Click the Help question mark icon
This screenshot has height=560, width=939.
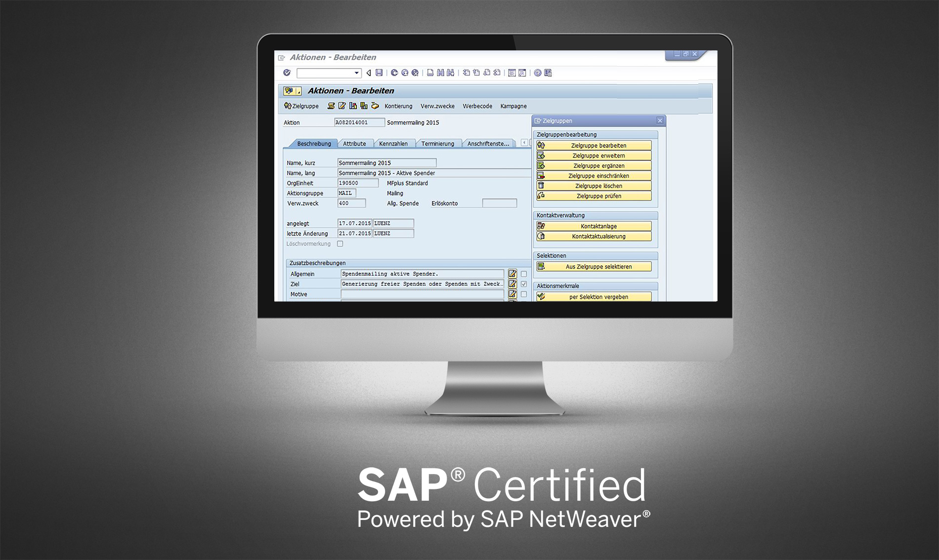[538, 73]
